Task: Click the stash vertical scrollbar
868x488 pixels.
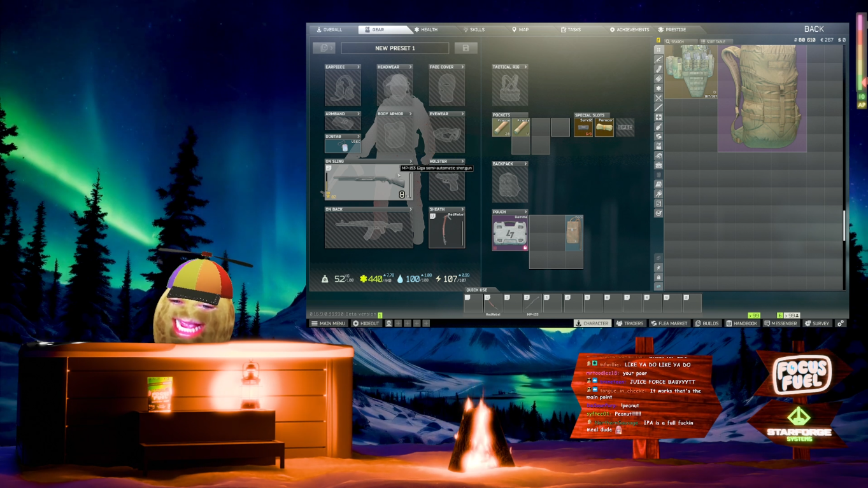Action: click(845, 226)
